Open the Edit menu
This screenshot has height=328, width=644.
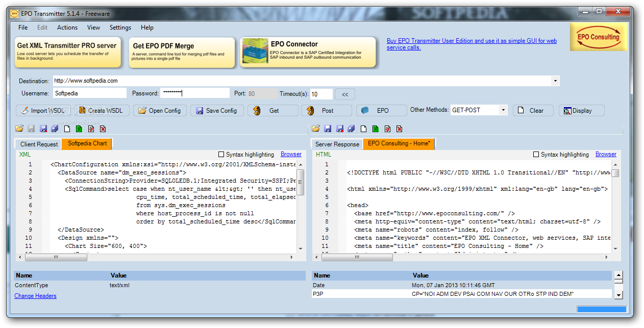[42, 28]
